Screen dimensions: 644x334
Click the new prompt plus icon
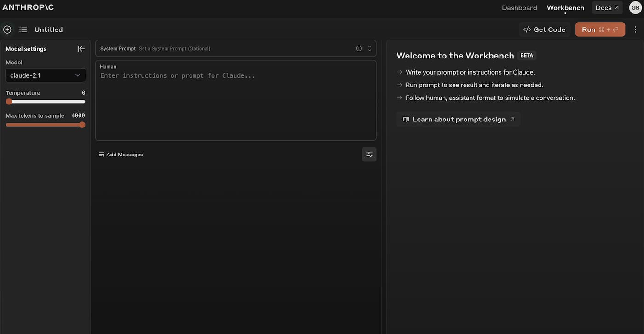pos(7,29)
